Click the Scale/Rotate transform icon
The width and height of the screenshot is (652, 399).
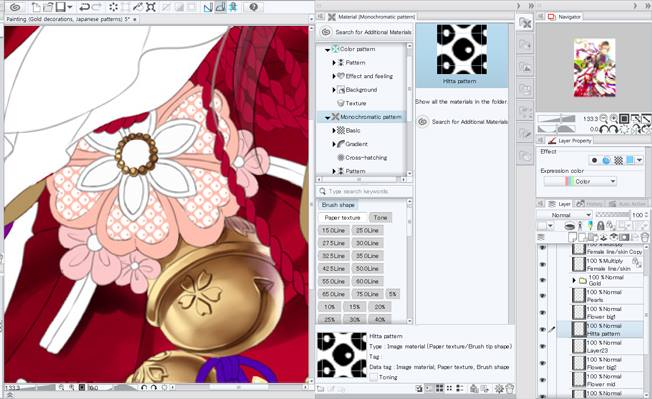[x=151, y=7]
